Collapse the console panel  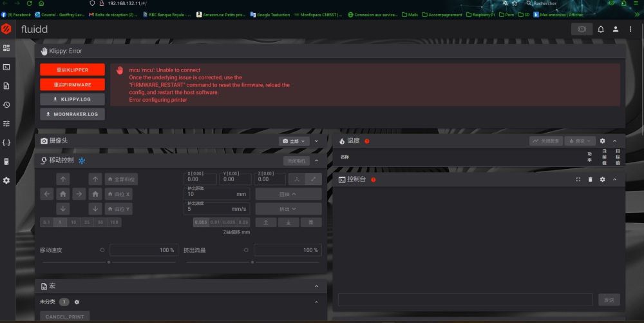(615, 180)
